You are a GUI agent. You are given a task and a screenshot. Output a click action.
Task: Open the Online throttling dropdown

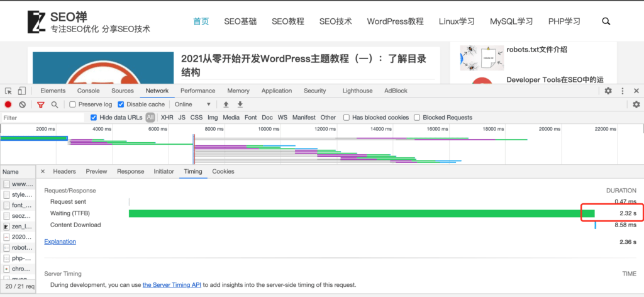pyautogui.click(x=193, y=104)
